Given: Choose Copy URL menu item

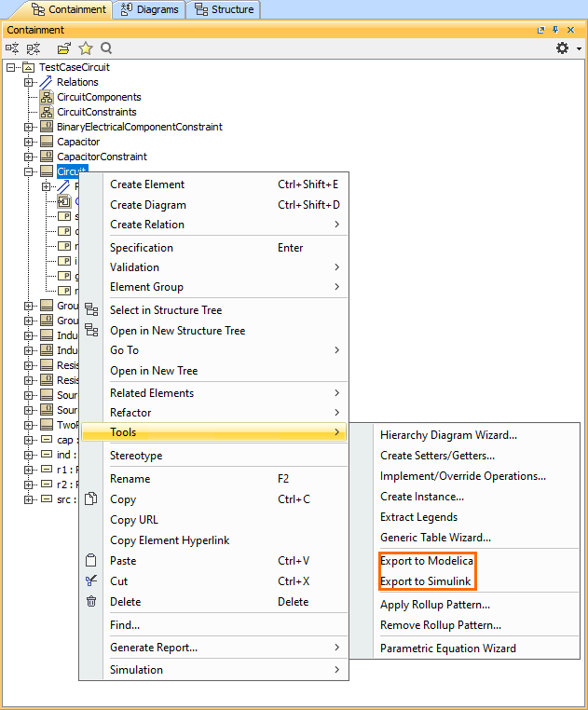Looking at the screenshot, I should (x=213, y=519).
